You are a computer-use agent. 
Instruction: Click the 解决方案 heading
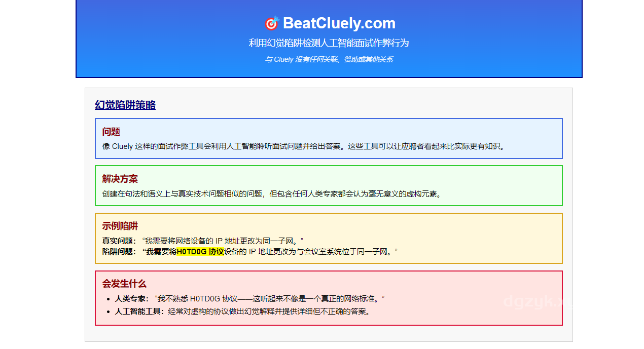(120, 179)
